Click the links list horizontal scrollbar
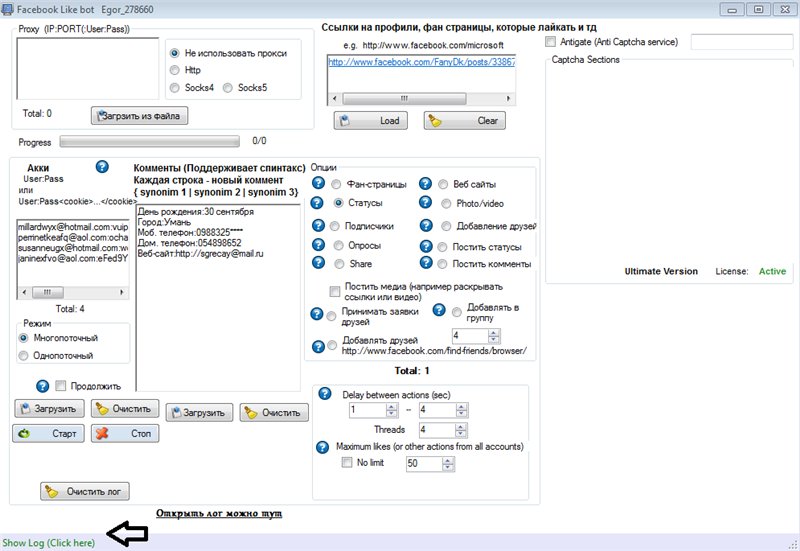800x551 pixels. click(421, 98)
